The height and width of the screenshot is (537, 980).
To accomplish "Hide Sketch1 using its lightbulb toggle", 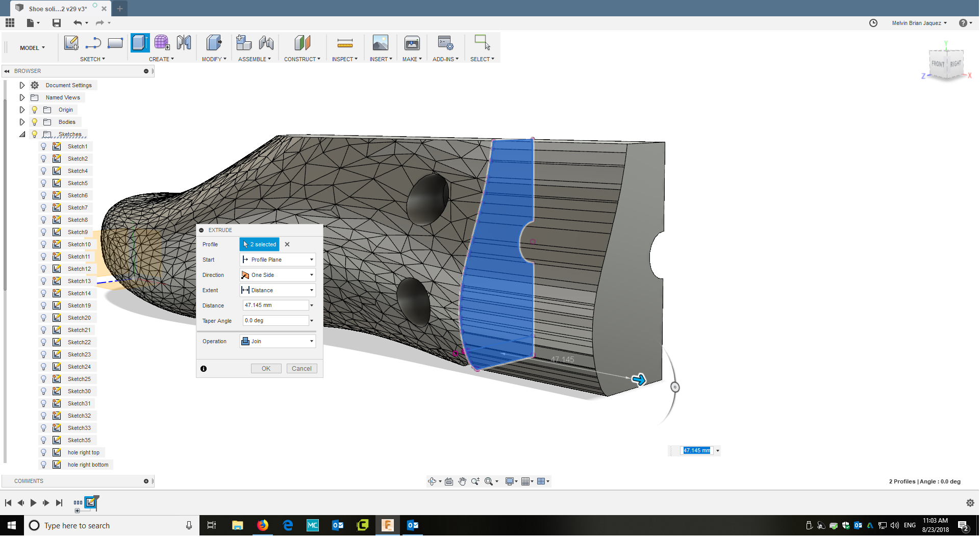I will [x=43, y=146].
